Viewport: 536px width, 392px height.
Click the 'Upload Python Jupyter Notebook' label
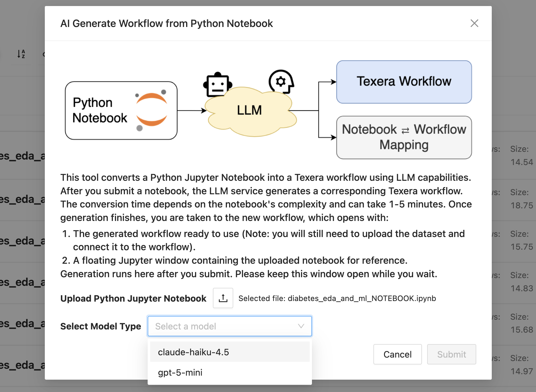(x=133, y=298)
